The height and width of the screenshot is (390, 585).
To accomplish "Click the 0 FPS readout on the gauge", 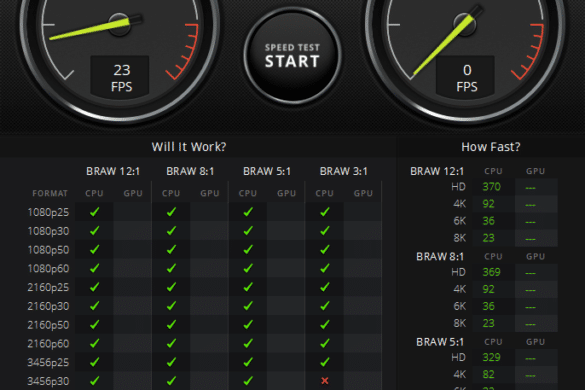I will [465, 78].
